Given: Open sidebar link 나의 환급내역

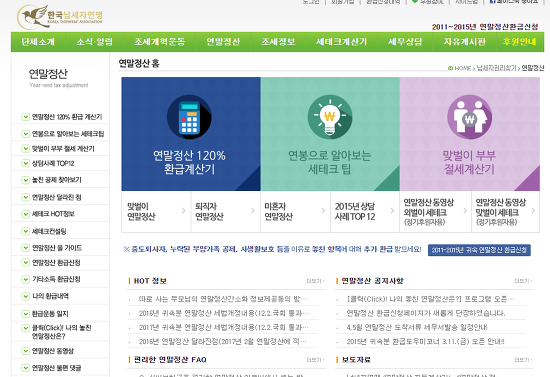Looking at the screenshot, I should (51, 296).
